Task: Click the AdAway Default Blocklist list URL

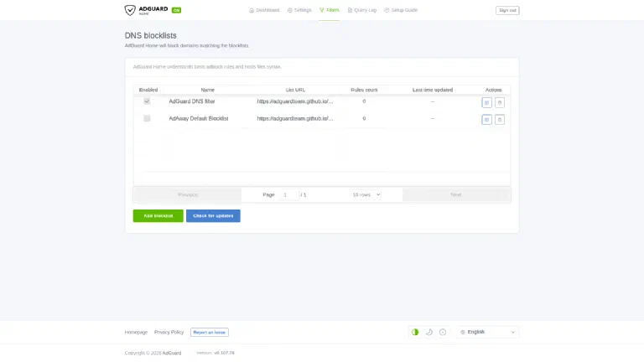Action: 295,119
